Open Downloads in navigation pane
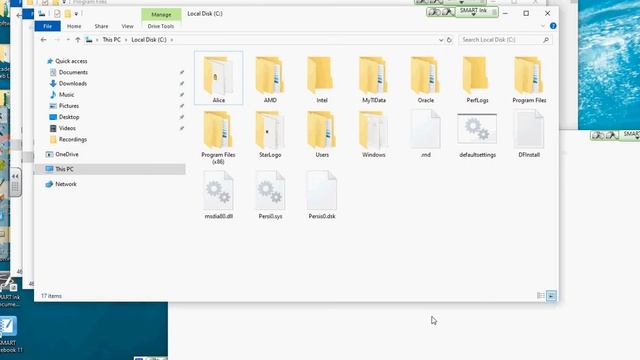Viewport: 640px width, 360px height. (73, 84)
